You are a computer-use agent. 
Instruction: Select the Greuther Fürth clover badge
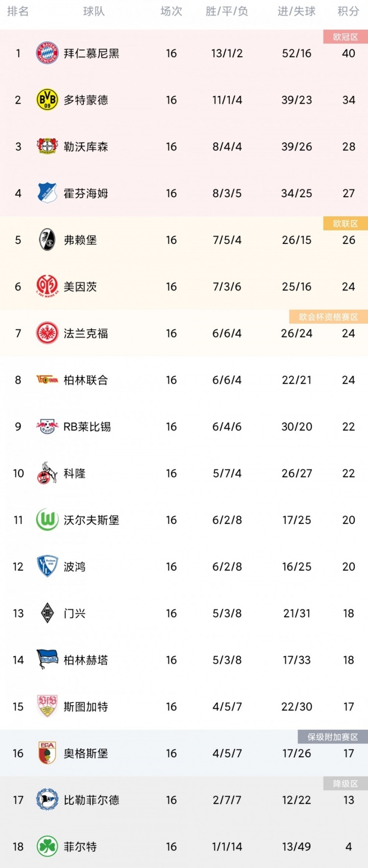click(x=47, y=846)
